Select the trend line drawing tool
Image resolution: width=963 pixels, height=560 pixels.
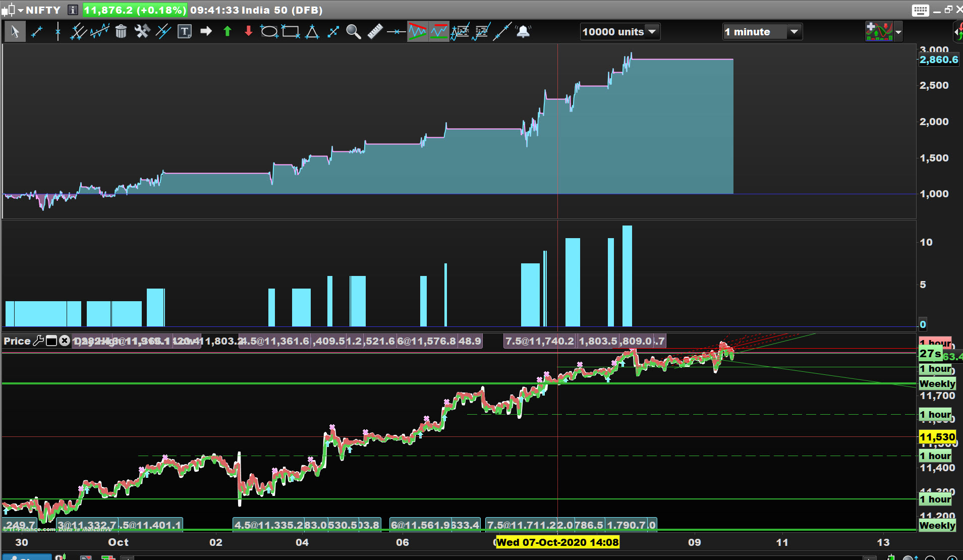point(37,32)
